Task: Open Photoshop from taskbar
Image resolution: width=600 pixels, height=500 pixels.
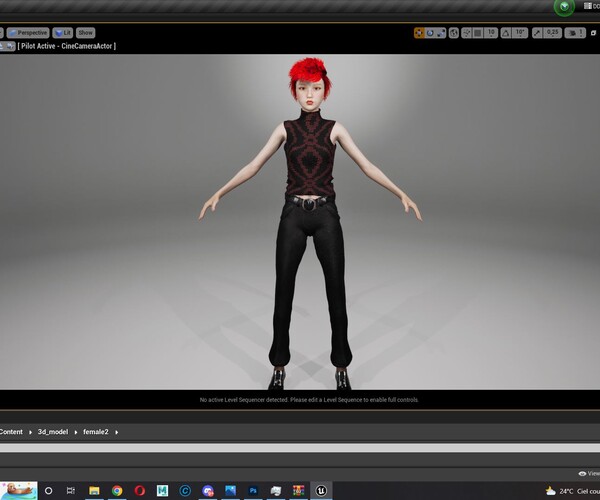Action: point(253,490)
